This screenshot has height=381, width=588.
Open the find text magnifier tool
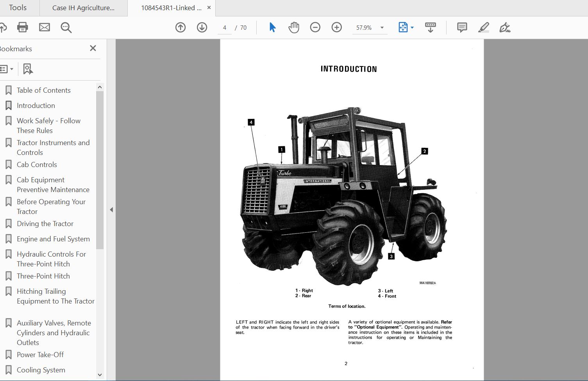[x=66, y=27]
